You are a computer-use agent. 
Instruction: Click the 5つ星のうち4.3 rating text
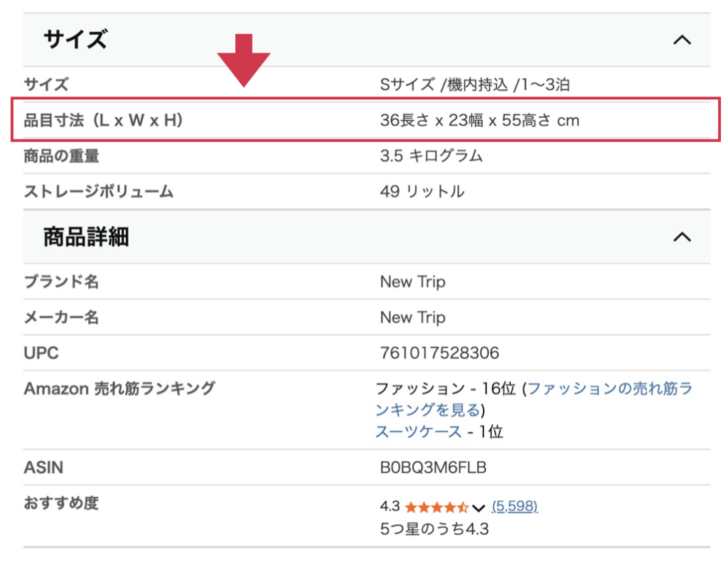(434, 529)
